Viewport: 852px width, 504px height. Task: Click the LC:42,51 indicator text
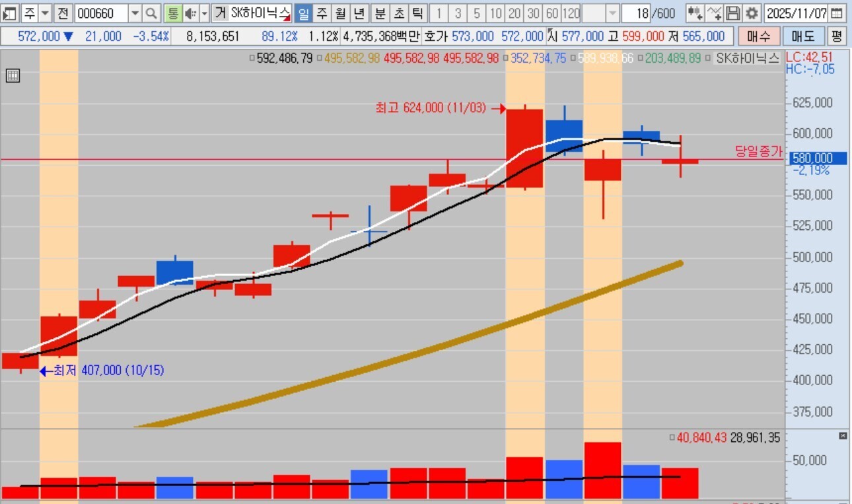pos(810,57)
